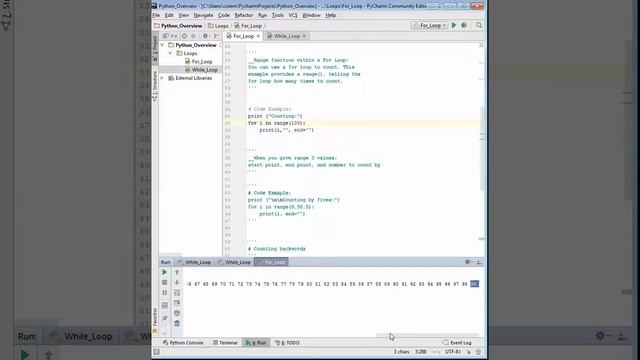Select For_Loop file in the project tree
The image size is (640, 360).
[198, 61]
